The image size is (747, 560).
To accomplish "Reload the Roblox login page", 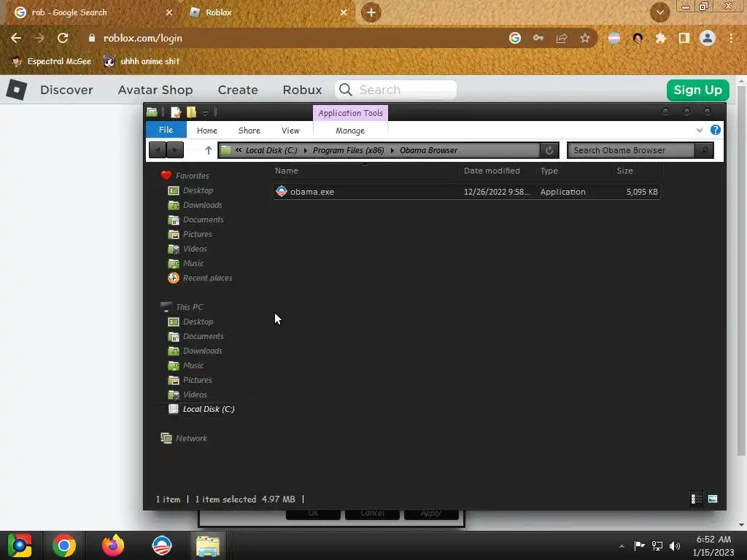I will point(63,38).
